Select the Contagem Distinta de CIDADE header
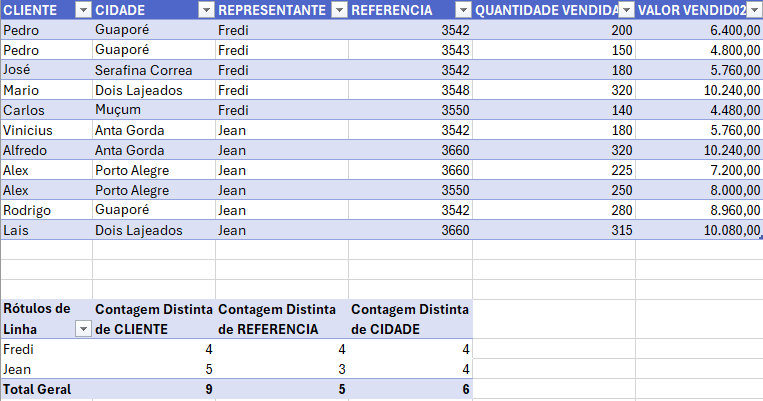This screenshot has height=401, width=763. coord(410,319)
